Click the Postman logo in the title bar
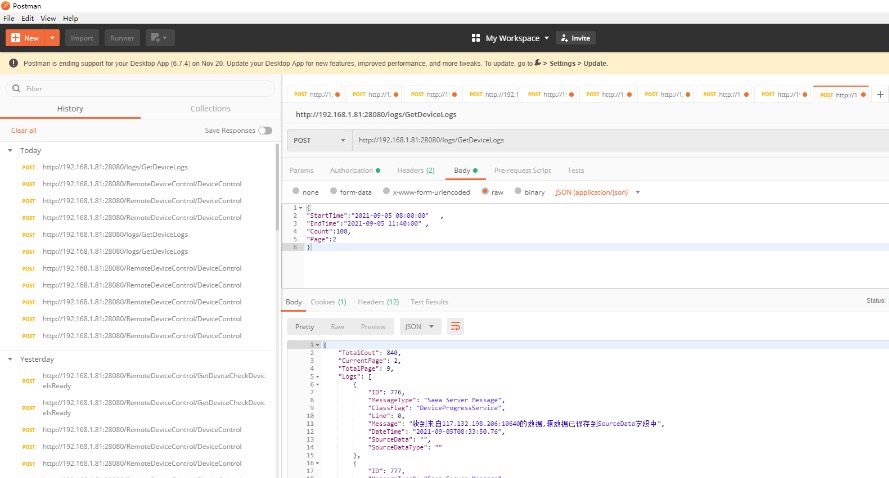Screen dimensions: 889x478 (7, 5)
